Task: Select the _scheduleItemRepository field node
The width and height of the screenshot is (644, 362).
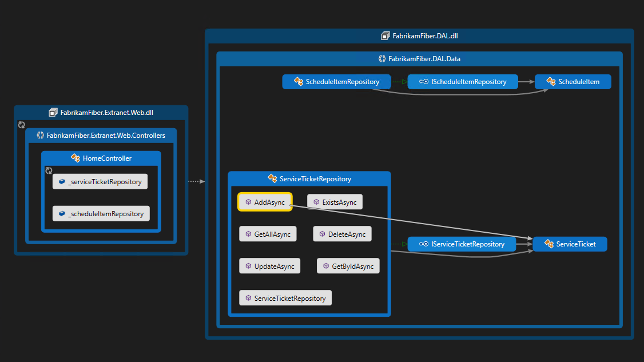Action: point(101,214)
